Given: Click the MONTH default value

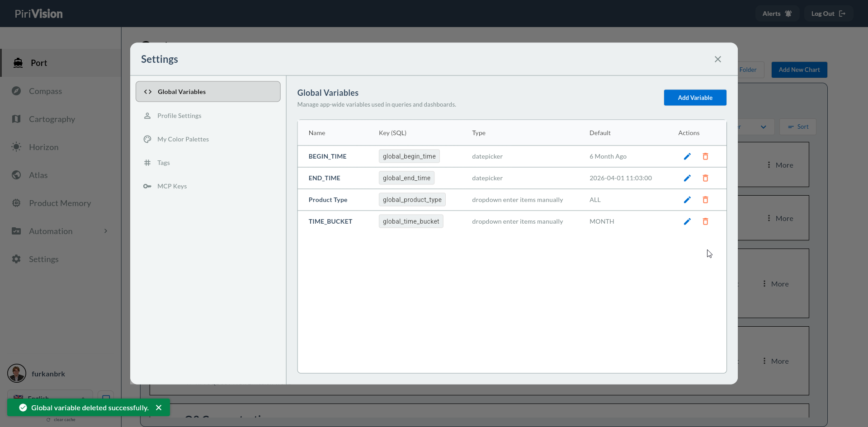Looking at the screenshot, I should coord(601,221).
